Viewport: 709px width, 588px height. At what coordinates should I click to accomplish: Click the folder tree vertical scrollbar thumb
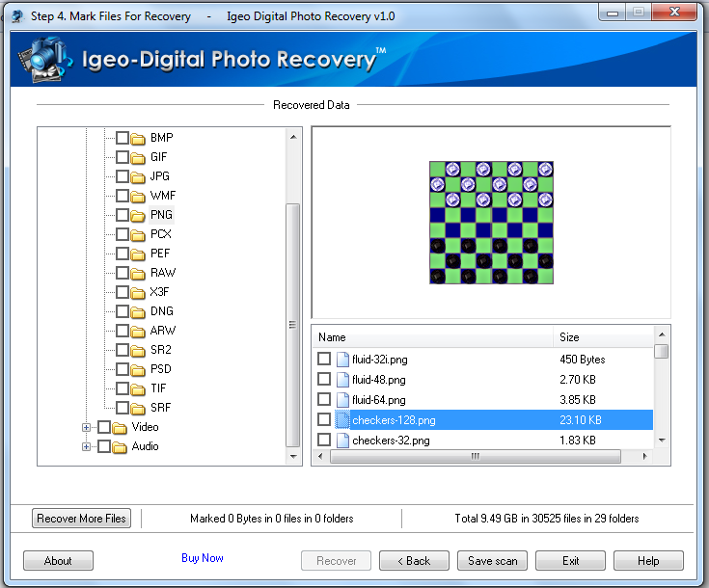click(x=293, y=325)
